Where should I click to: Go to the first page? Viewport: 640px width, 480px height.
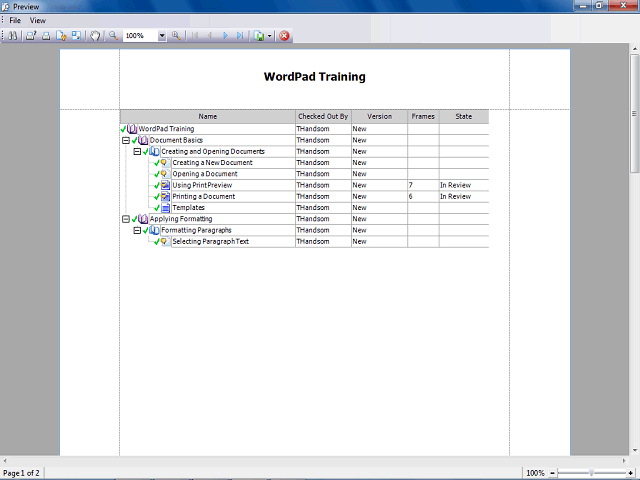click(195, 36)
